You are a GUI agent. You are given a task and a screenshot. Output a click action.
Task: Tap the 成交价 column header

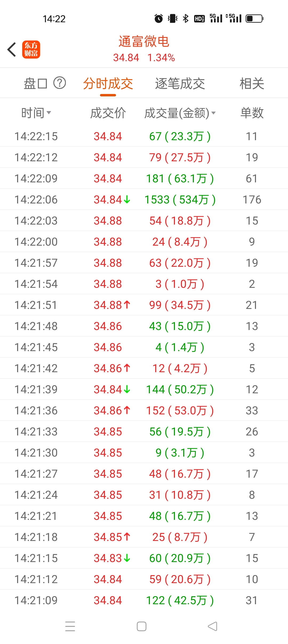point(108,113)
